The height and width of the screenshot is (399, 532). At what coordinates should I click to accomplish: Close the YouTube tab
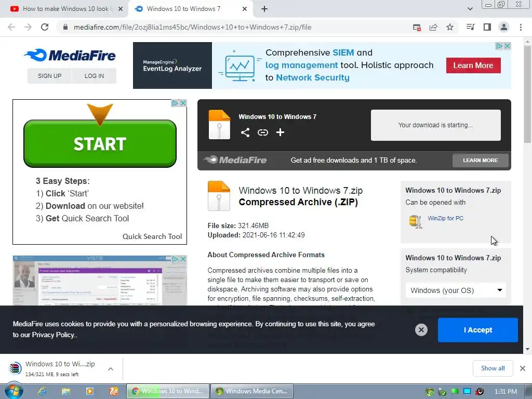(x=121, y=9)
